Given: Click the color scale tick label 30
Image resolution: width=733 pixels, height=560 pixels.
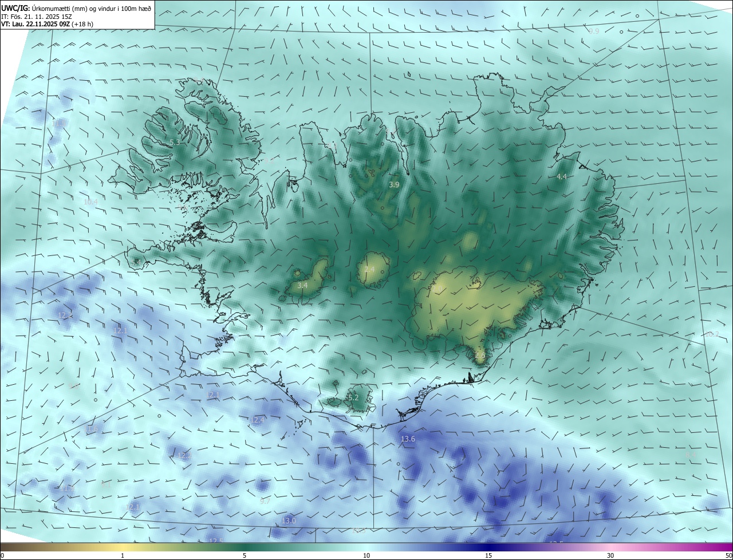Looking at the screenshot, I should pos(610,556).
